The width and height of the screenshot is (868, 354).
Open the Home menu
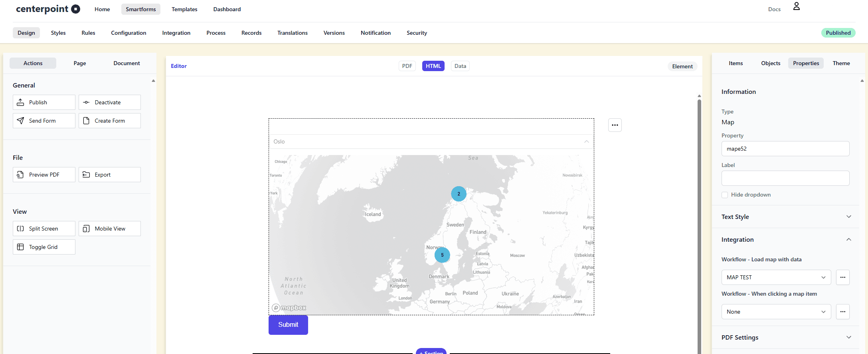click(x=102, y=9)
